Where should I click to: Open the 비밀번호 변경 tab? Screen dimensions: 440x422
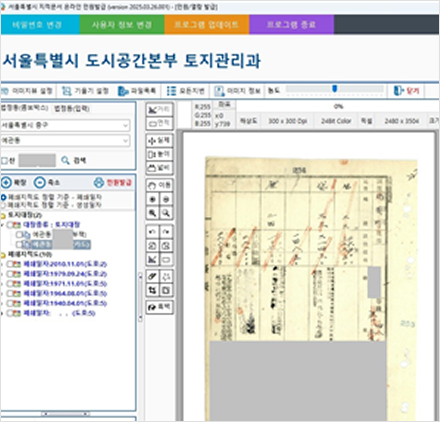coord(40,25)
